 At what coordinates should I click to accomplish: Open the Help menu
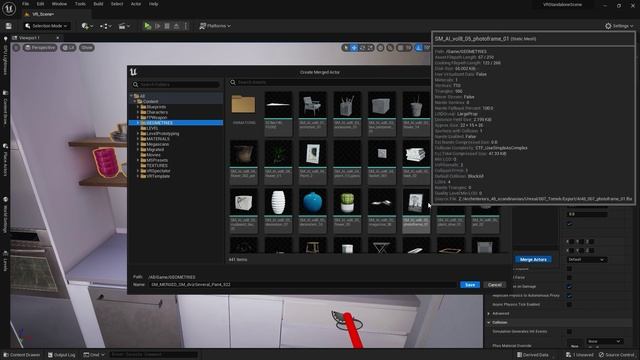tap(153, 4)
